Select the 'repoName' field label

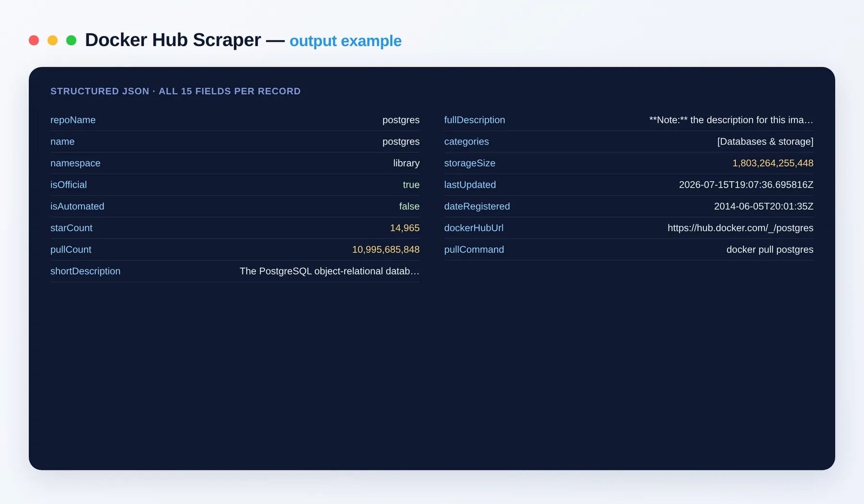pos(73,120)
